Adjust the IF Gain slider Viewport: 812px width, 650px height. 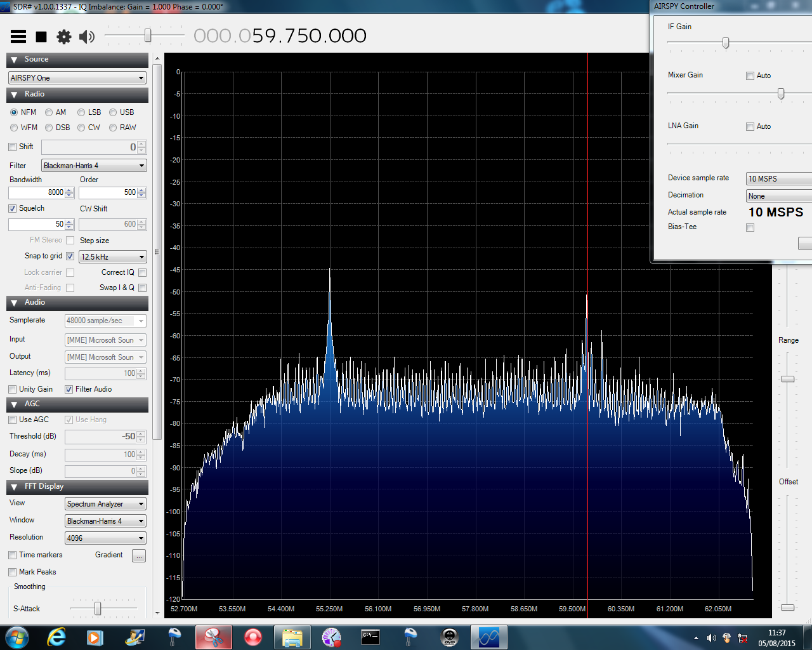pyautogui.click(x=726, y=43)
